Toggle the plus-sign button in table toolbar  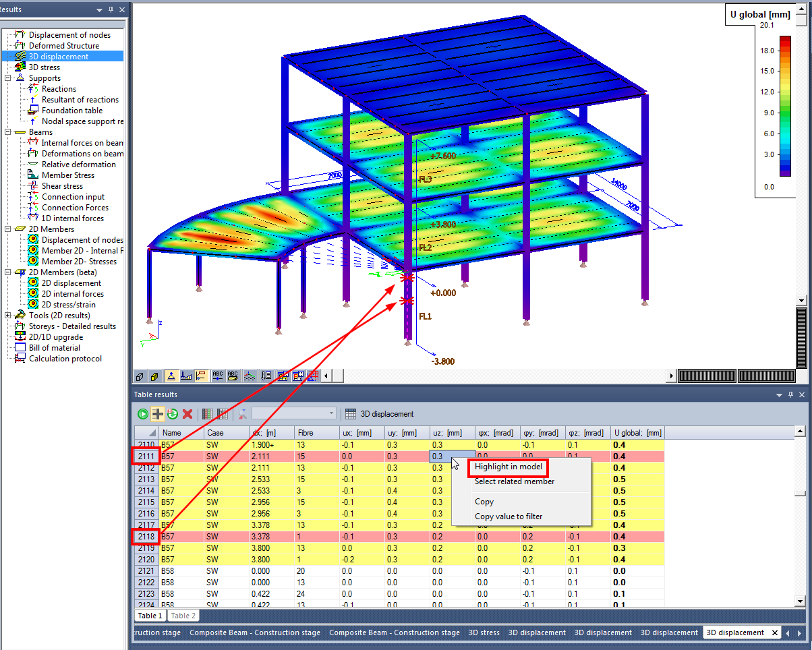[x=158, y=414]
